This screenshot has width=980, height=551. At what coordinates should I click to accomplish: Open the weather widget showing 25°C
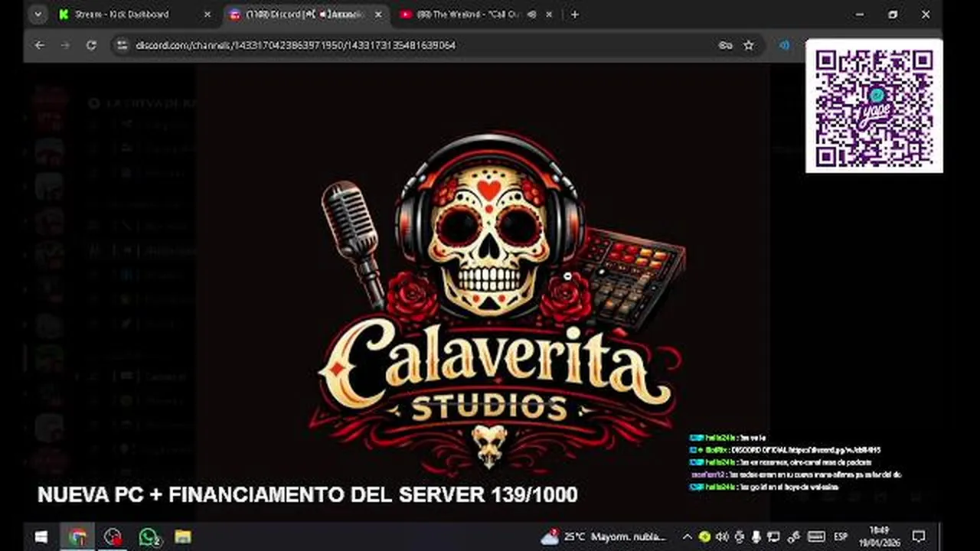(603, 536)
